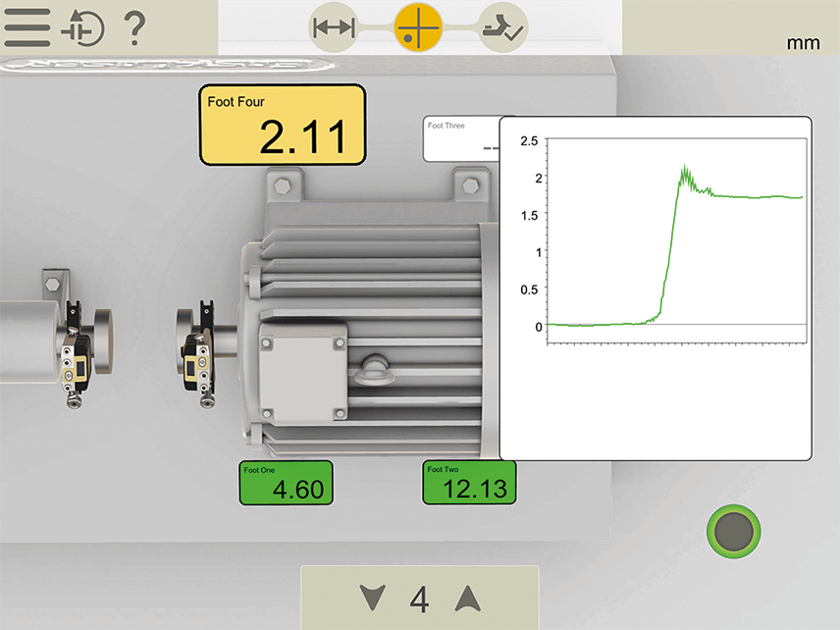Select the yellow crosshair measure step
The width and height of the screenshot is (840, 630).
[418, 28]
